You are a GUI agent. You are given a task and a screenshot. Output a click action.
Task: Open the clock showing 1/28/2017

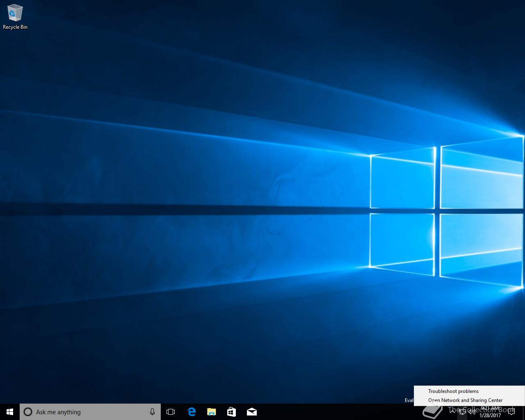[490, 412]
